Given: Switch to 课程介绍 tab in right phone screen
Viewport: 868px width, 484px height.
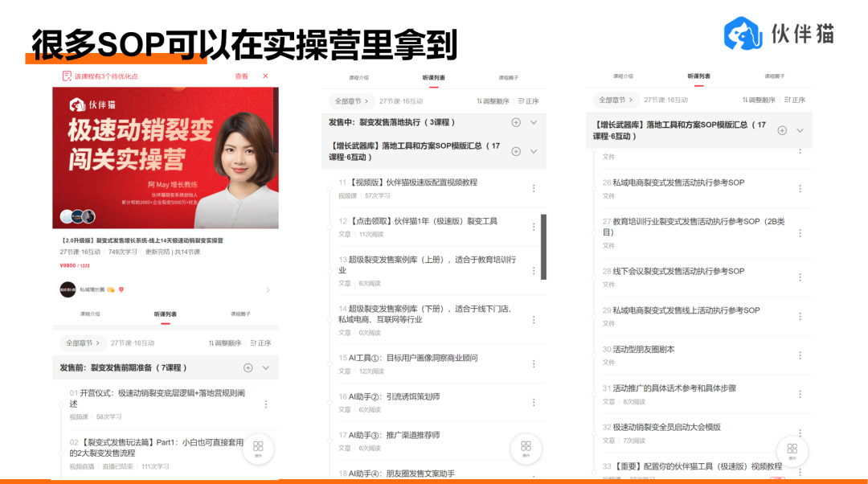Looking at the screenshot, I should (x=623, y=76).
